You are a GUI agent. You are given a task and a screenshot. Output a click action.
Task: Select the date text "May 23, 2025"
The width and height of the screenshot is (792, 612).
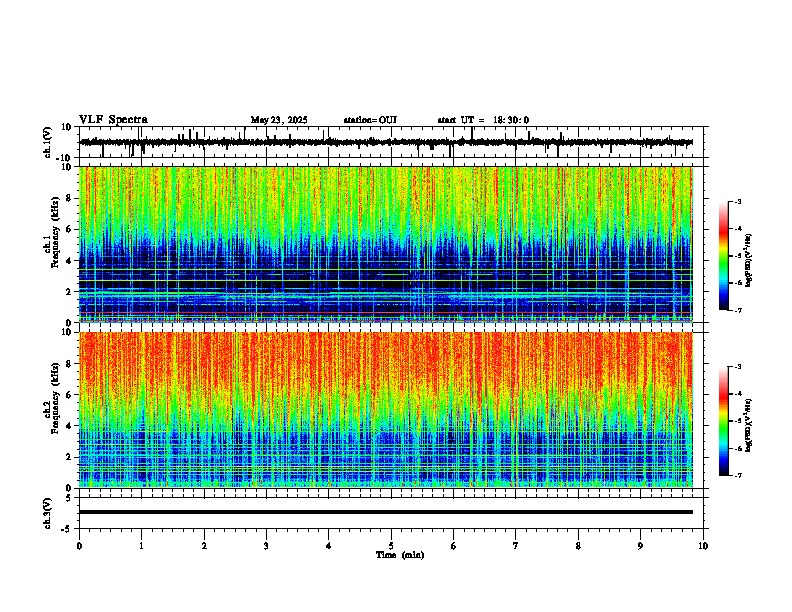click(x=279, y=120)
